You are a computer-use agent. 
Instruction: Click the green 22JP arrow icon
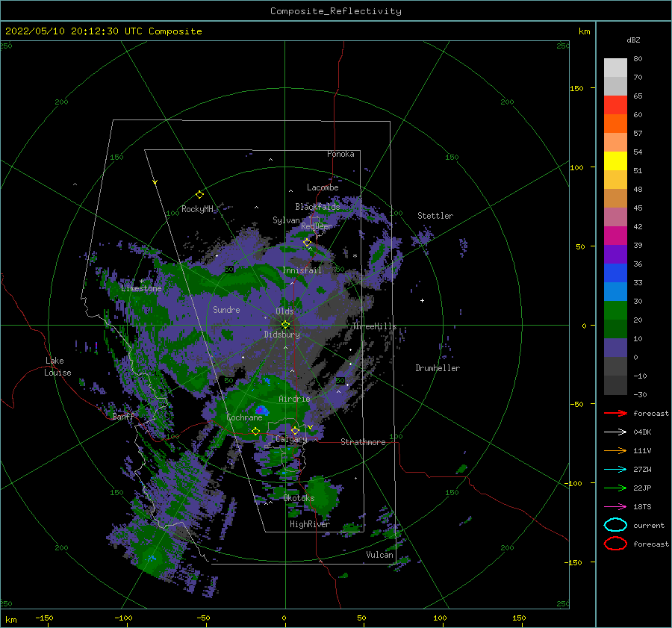click(615, 488)
